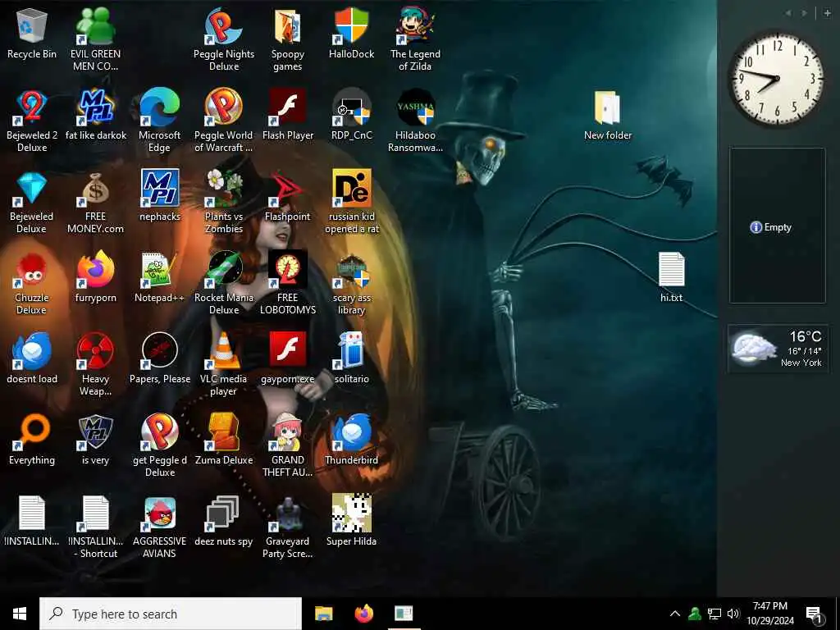Select GRAND THEFT AU... shortcut

[288, 446]
